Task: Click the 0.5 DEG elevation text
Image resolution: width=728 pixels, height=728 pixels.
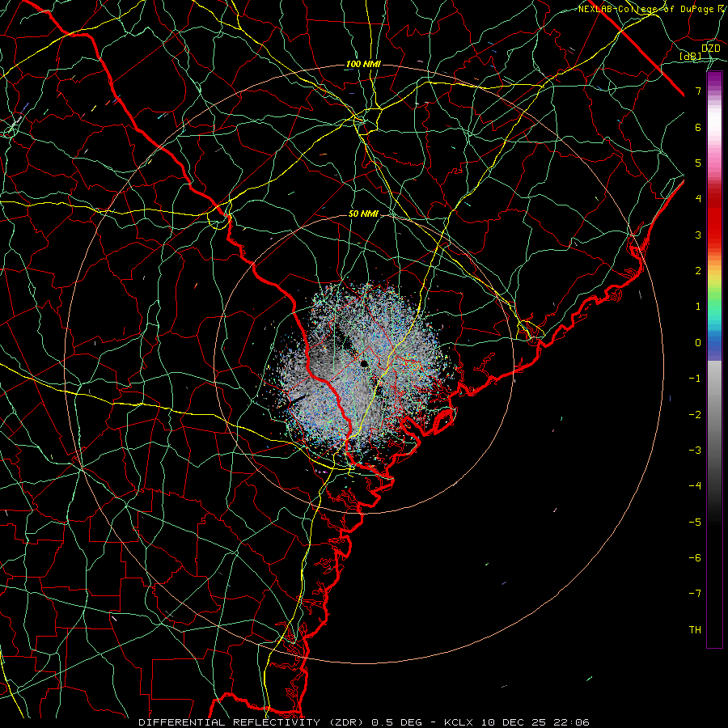Action: pyautogui.click(x=397, y=722)
